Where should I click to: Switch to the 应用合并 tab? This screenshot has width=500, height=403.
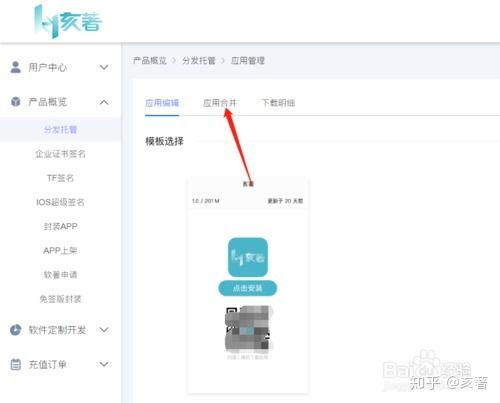220,103
